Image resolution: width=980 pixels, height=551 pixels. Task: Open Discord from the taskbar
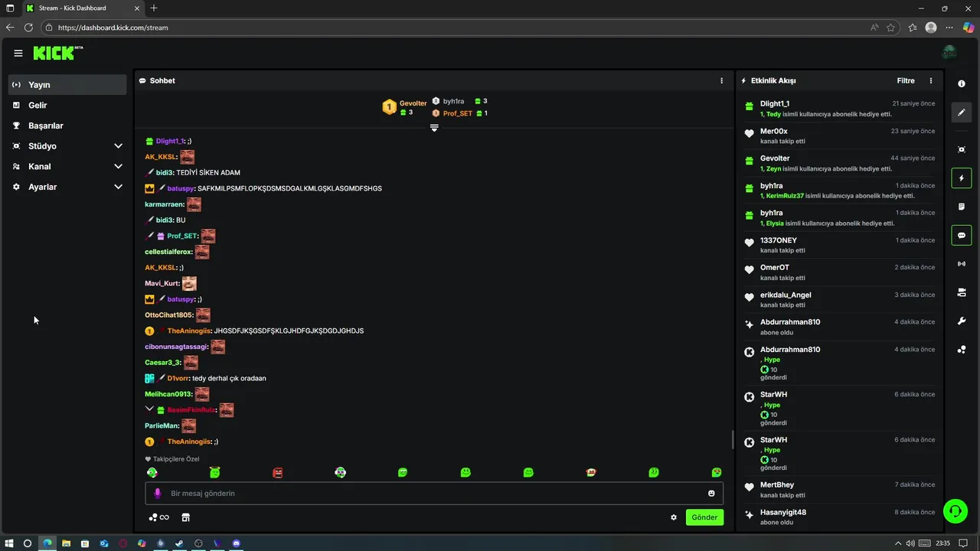coord(237,543)
